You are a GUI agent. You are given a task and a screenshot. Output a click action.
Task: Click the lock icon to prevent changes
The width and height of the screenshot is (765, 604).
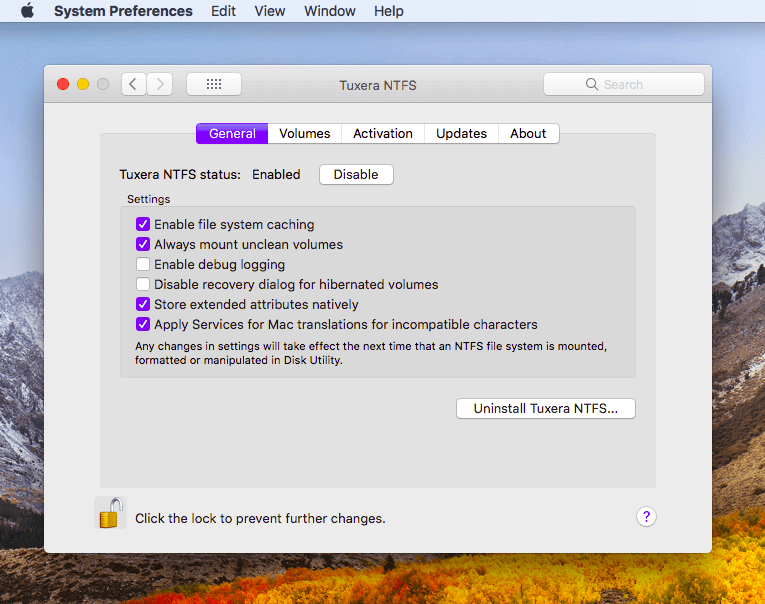coord(110,514)
